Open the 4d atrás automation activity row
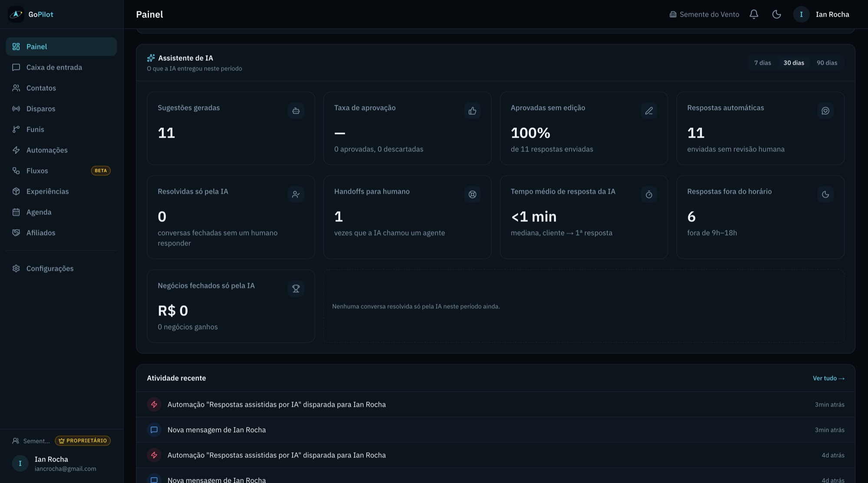Viewport: 868px width, 483px height. point(496,455)
